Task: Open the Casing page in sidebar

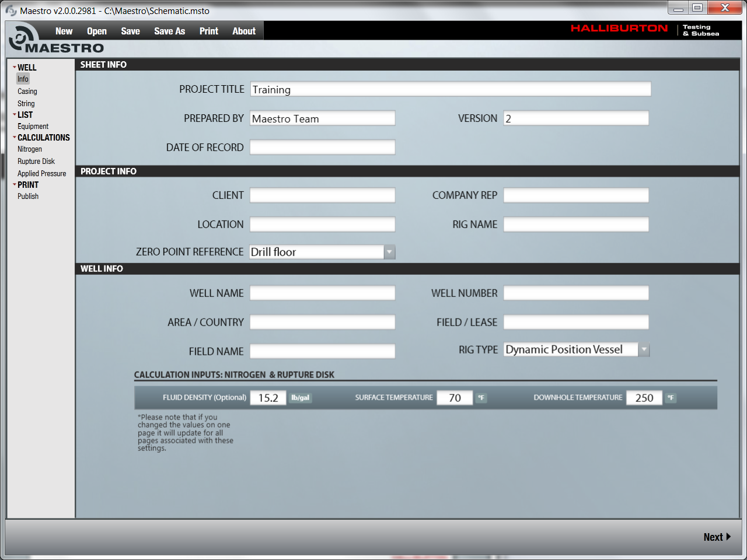Action: (27, 92)
